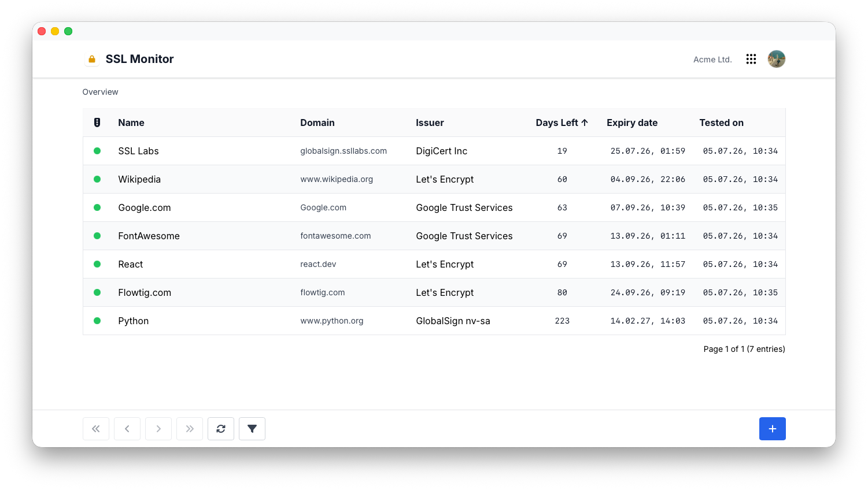Sort table by Tested on header
The image size is (868, 490).
[x=722, y=122]
